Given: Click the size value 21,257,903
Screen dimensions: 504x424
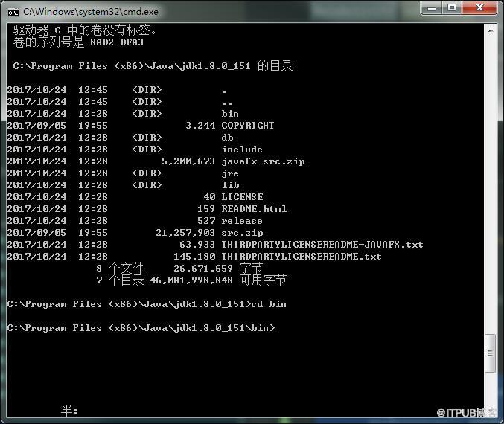Looking at the screenshot, I should coord(185,233).
